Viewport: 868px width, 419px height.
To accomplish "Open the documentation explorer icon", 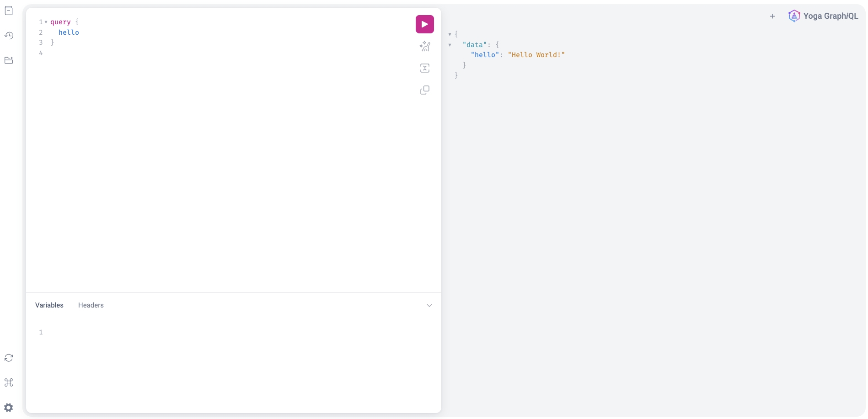I will coord(9,11).
